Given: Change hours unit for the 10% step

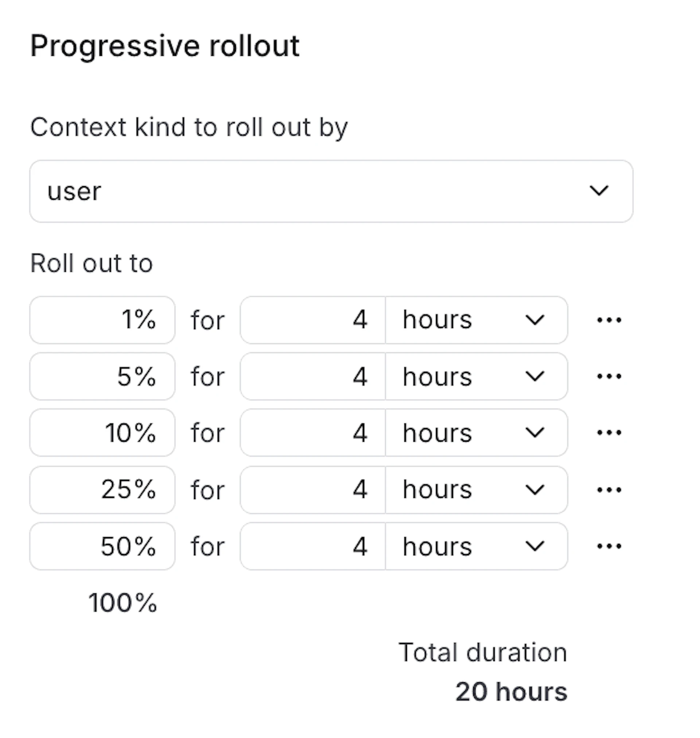Looking at the screenshot, I should tap(476, 433).
